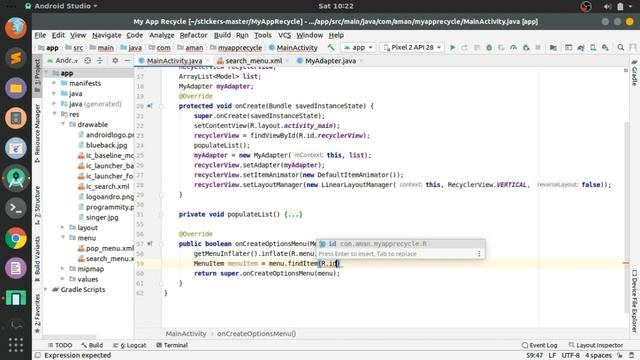Click the Debug app bug icon
Screen dimensions: 640x360
coord(489,48)
